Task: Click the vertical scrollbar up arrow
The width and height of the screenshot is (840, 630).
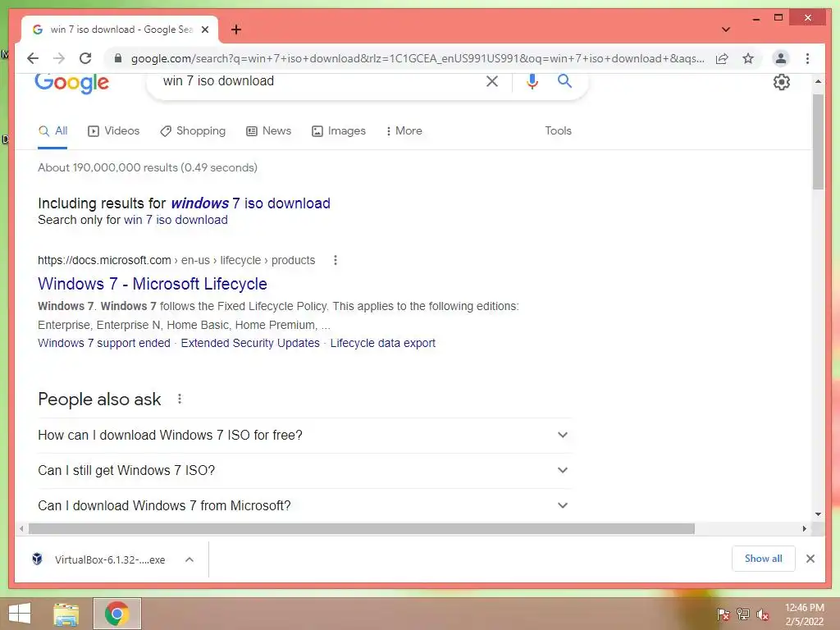Action: coord(818,81)
